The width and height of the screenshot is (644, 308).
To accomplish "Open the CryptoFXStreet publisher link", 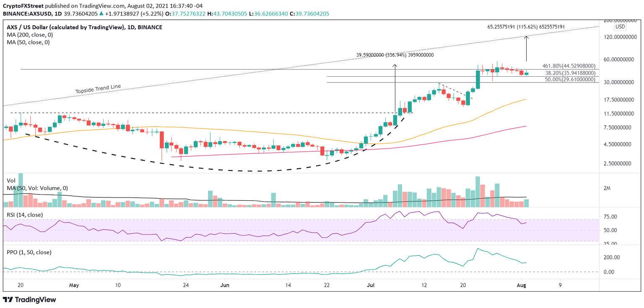I will coord(24,6).
